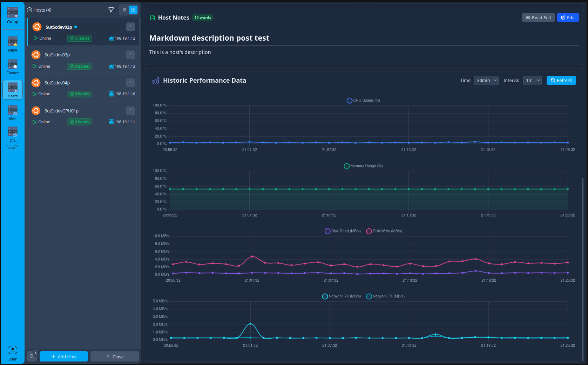Click the Add Host button

click(63, 356)
